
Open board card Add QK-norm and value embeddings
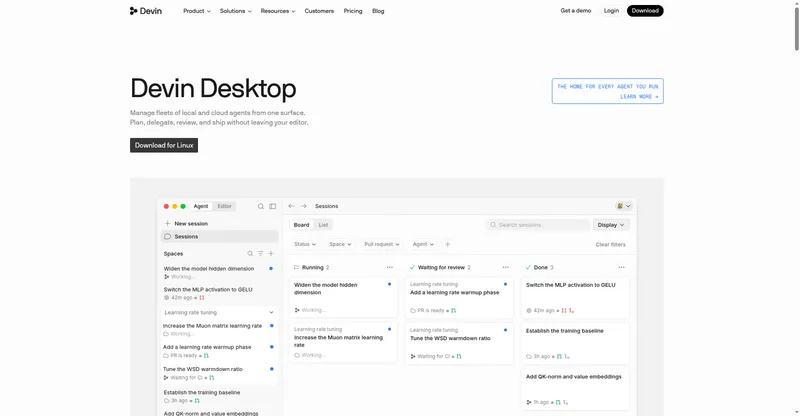click(575, 389)
